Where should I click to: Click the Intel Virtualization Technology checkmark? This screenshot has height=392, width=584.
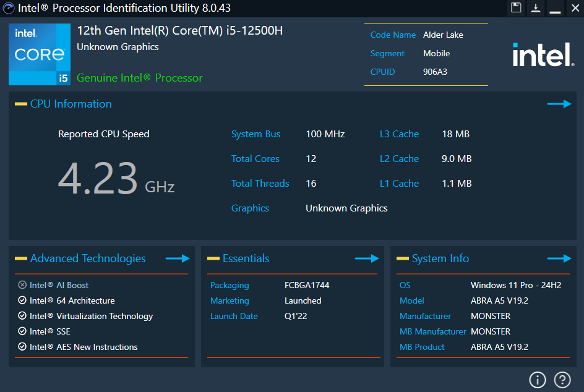pos(22,316)
